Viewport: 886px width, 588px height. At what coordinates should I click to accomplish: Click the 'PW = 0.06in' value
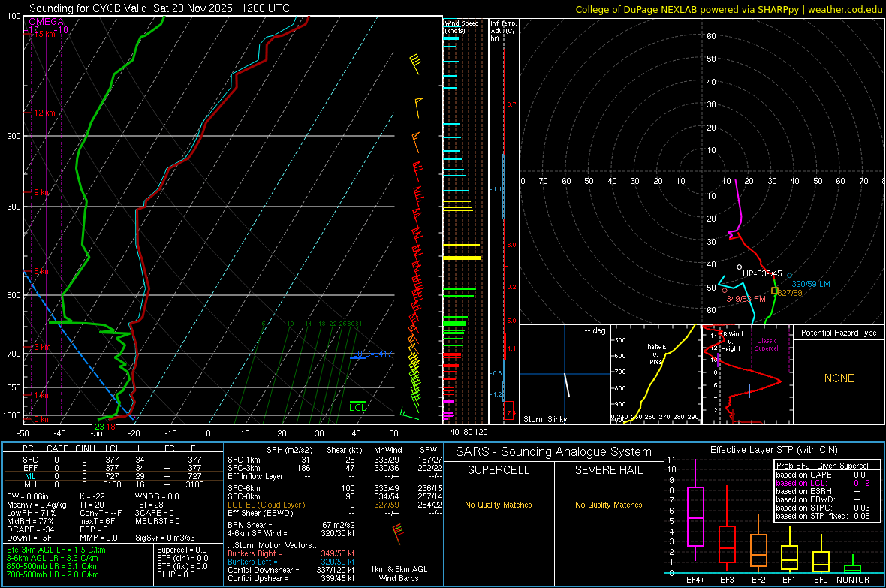point(28,496)
